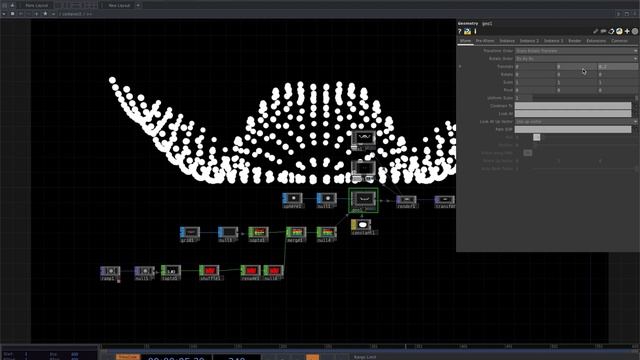This screenshot has width=640, height=360.
Task: Switch to the Instance 3 tab
Action: 553,41
